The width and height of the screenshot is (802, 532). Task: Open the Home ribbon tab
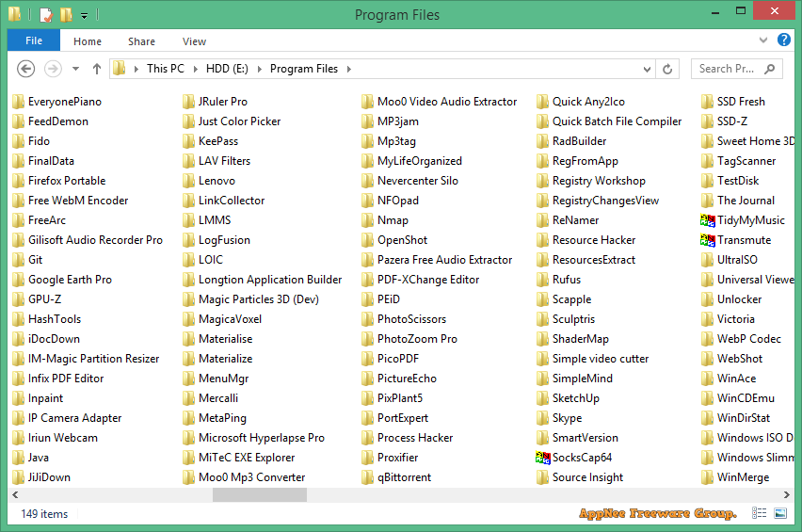88,41
